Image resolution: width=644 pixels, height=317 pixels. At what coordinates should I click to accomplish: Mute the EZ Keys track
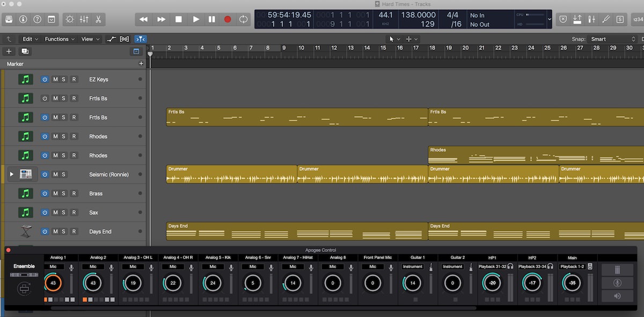click(55, 80)
